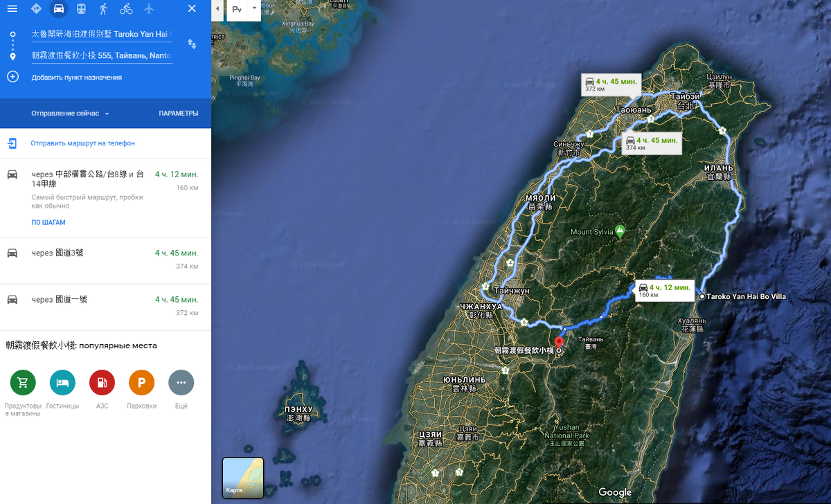Viewport: 831px width, 504px height.
Task: Show more nearby categories (Ещё)
Action: [181, 382]
